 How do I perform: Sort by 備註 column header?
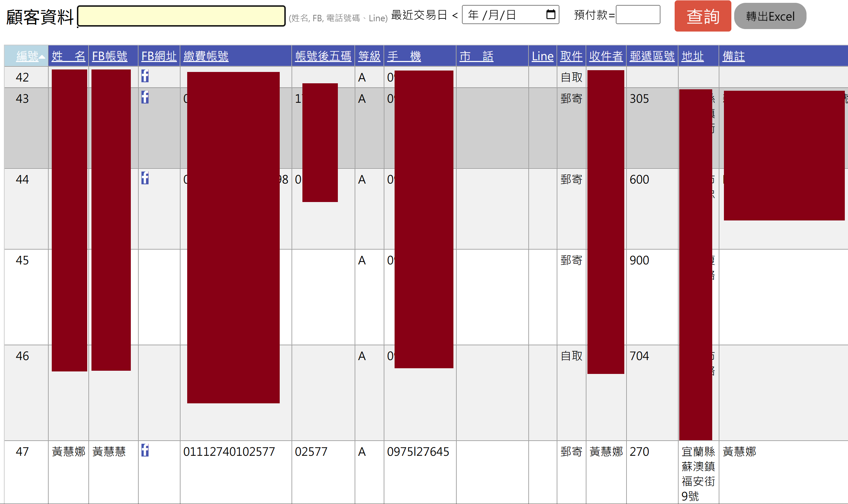click(x=733, y=56)
